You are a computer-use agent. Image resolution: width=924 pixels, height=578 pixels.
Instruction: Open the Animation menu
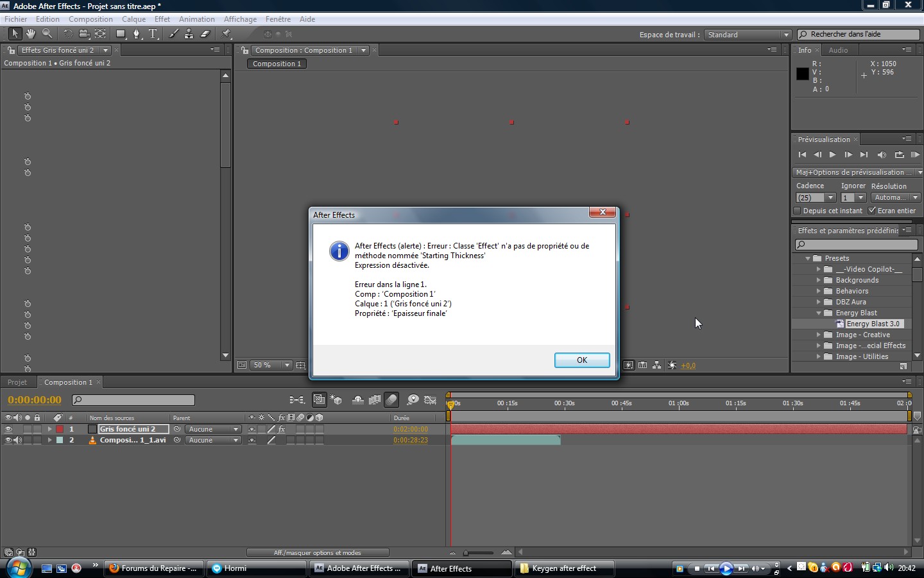pos(196,19)
